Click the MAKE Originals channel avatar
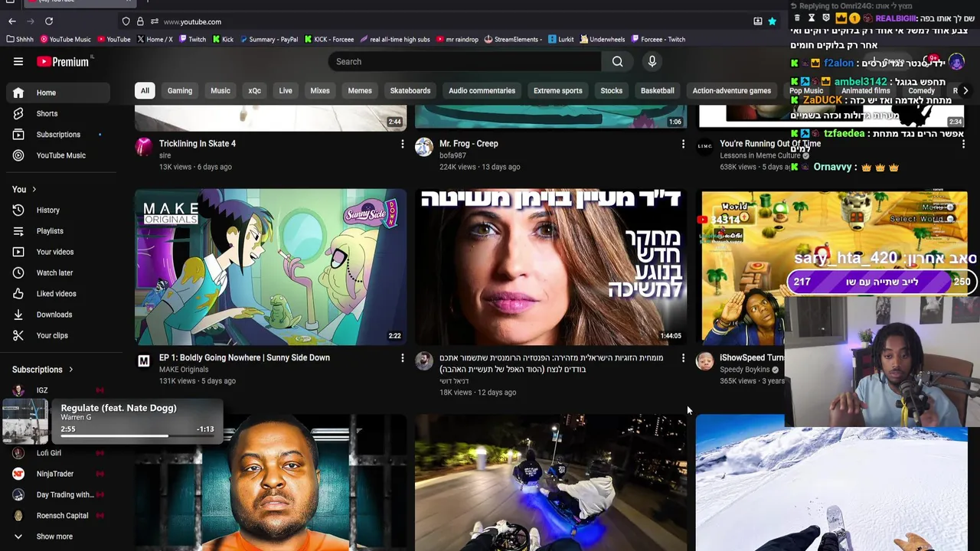The height and width of the screenshot is (551, 980). pos(144,361)
